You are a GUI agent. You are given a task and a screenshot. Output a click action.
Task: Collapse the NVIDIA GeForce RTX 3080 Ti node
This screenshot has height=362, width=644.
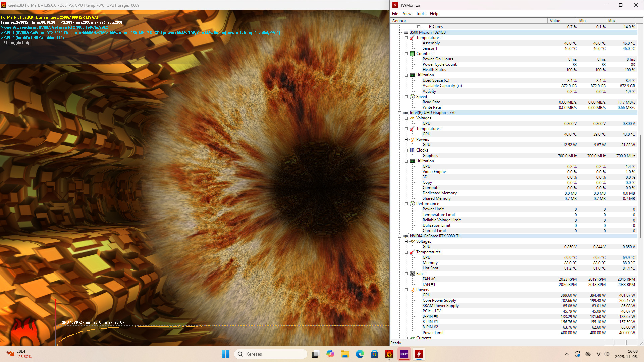point(400,236)
